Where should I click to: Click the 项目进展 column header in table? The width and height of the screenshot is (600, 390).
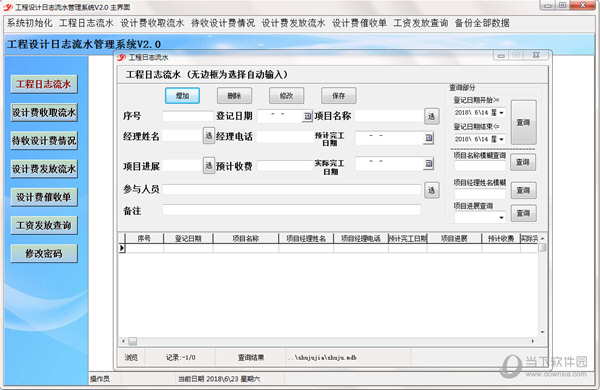454,238
